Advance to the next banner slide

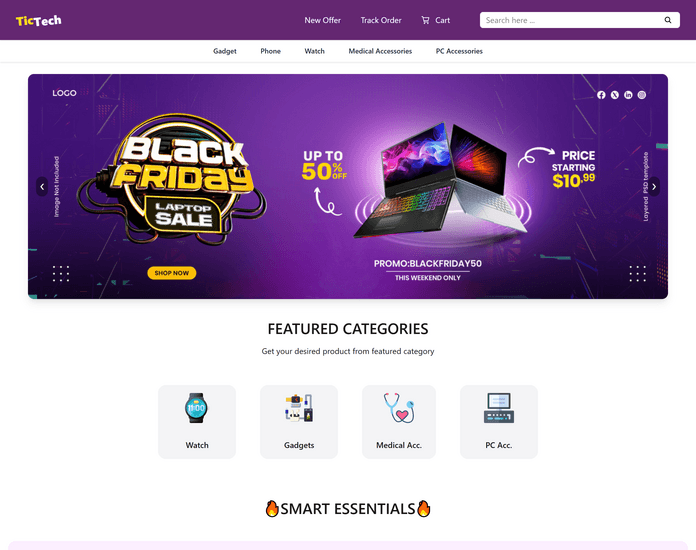coord(654,186)
